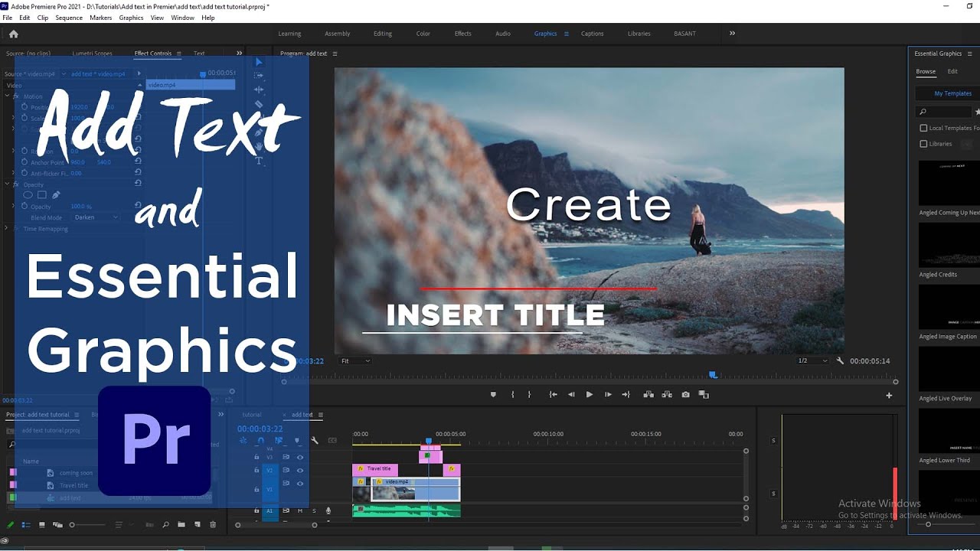Enable the Libraries checkbox
The image size is (980, 551).
[x=923, y=144]
